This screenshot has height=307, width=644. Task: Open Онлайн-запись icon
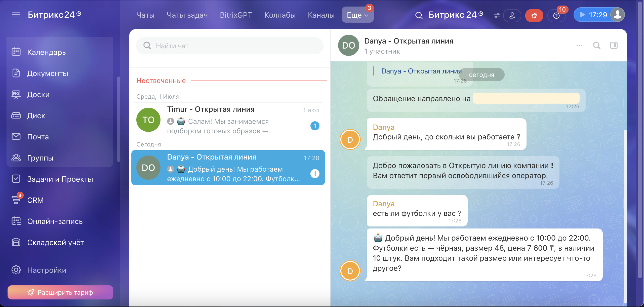click(x=16, y=221)
